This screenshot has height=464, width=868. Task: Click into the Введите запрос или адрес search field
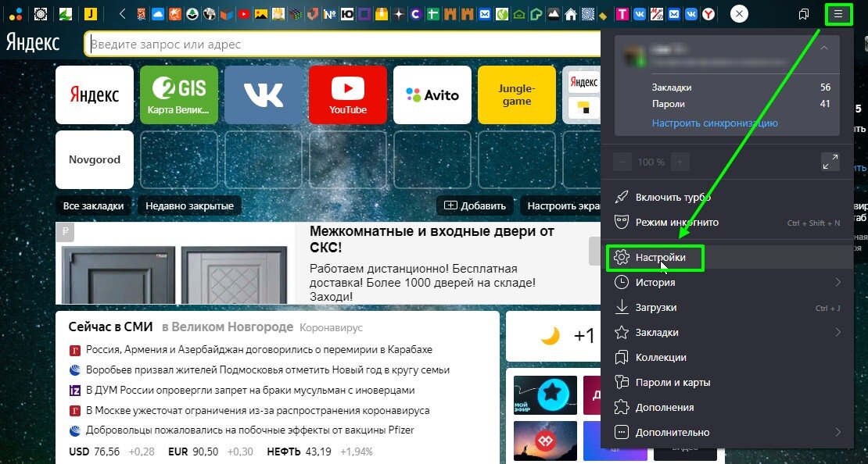coord(343,45)
